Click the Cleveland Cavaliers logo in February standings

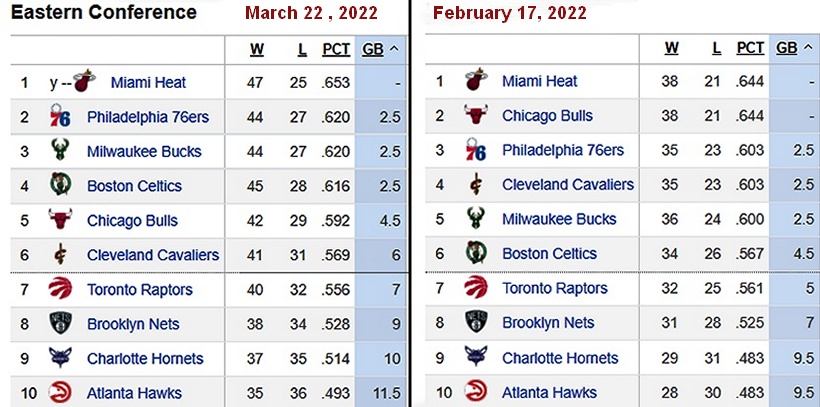476,185
